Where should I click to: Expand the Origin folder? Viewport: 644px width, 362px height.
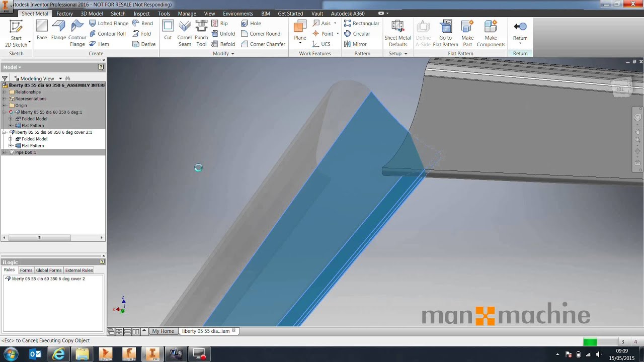tap(5, 106)
